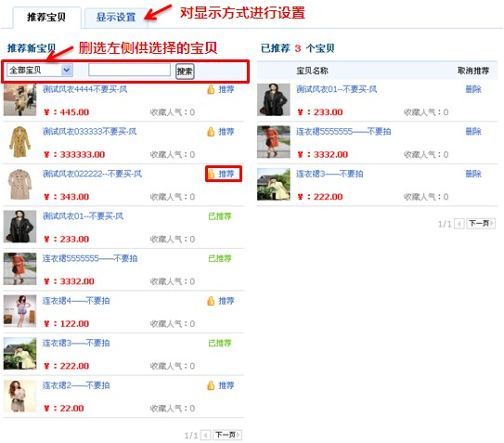Switch to the 显示设置 tab
The image size is (504, 443).
pyautogui.click(x=116, y=17)
